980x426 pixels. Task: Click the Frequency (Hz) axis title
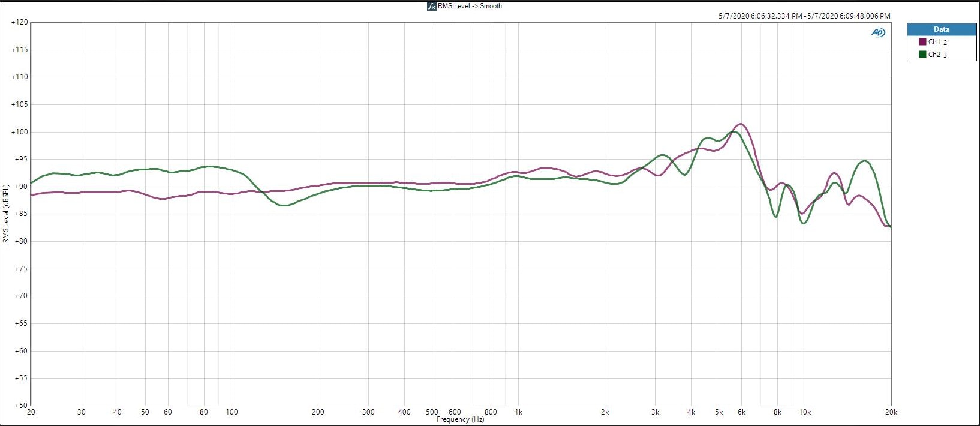(x=460, y=420)
